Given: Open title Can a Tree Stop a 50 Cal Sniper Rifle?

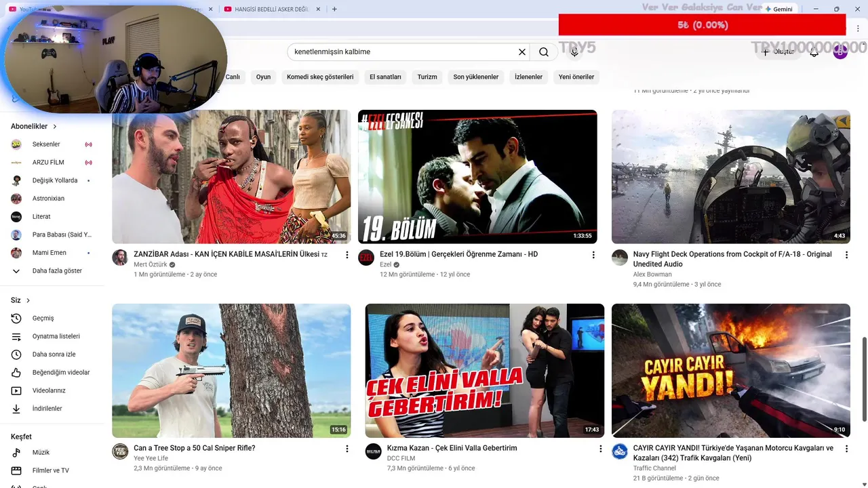Looking at the screenshot, I should (195, 448).
